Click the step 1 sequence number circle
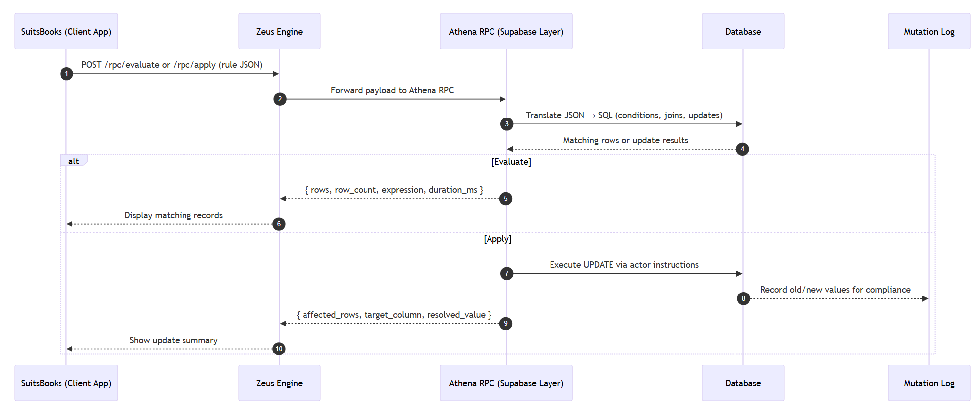Screen dimensions: 980x412 [66, 74]
